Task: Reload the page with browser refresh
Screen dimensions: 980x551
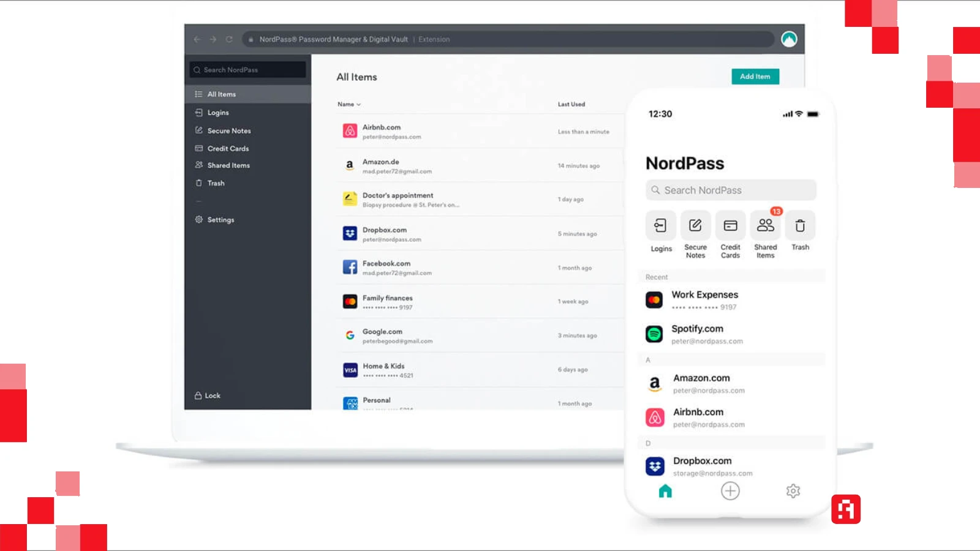Action: (x=229, y=39)
